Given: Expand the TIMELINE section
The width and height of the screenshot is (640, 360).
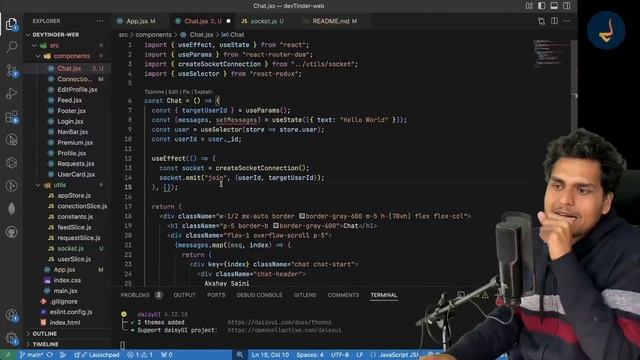Looking at the screenshot, I should [45, 344].
